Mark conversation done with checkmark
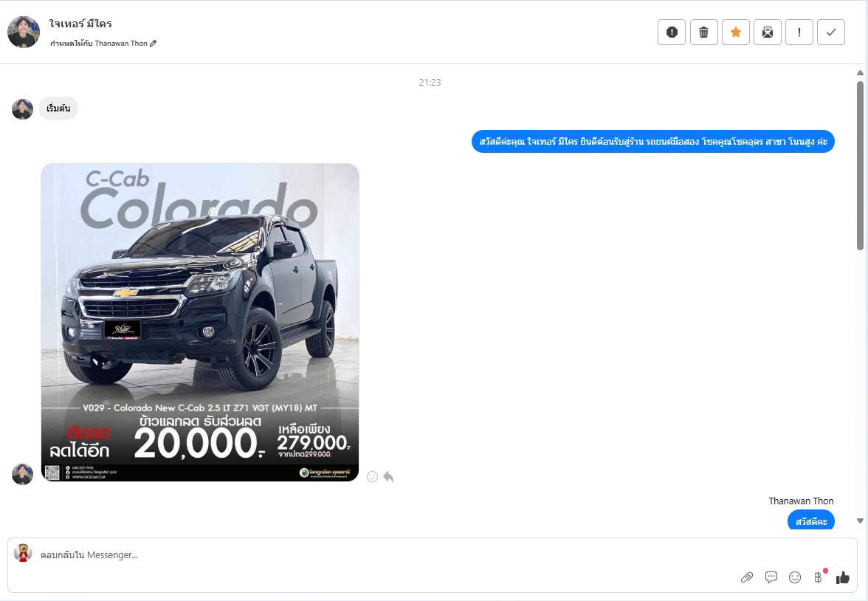This screenshot has height=601, width=868. pyautogui.click(x=831, y=32)
